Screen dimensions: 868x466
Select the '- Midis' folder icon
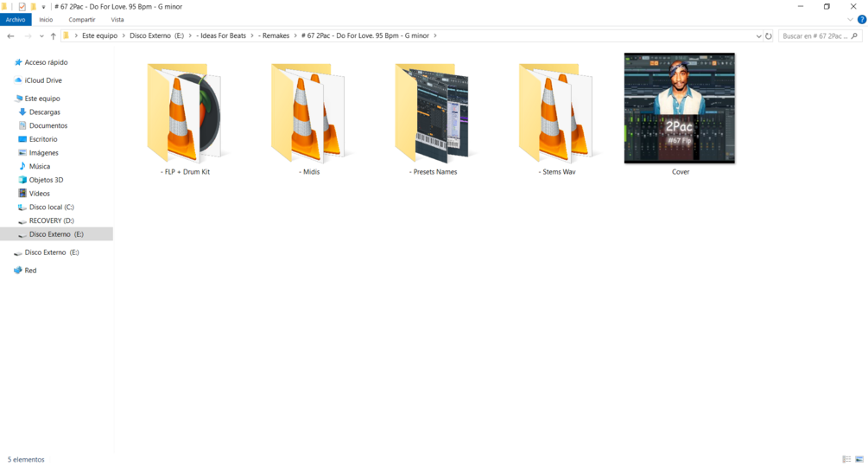[x=309, y=113]
